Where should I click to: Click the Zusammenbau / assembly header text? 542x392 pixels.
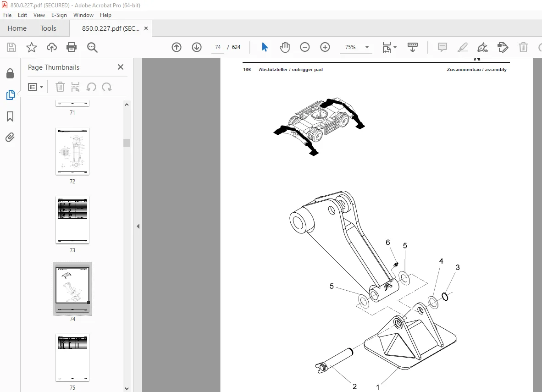[x=477, y=70]
